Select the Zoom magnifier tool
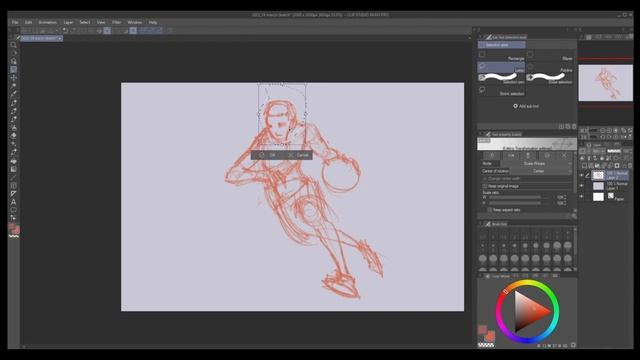 click(13, 45)
